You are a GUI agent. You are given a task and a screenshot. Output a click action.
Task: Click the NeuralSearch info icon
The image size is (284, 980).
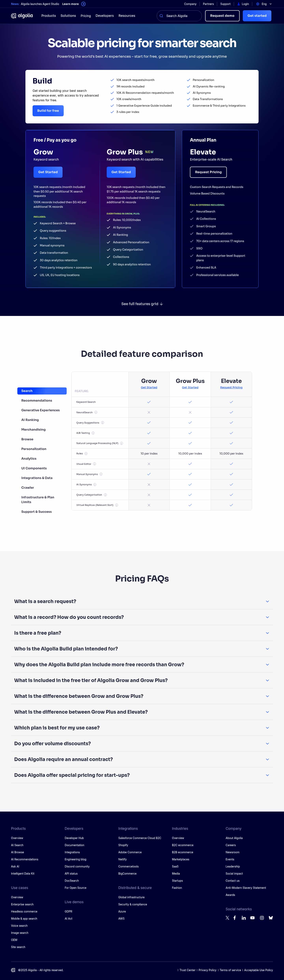point(96,412)
